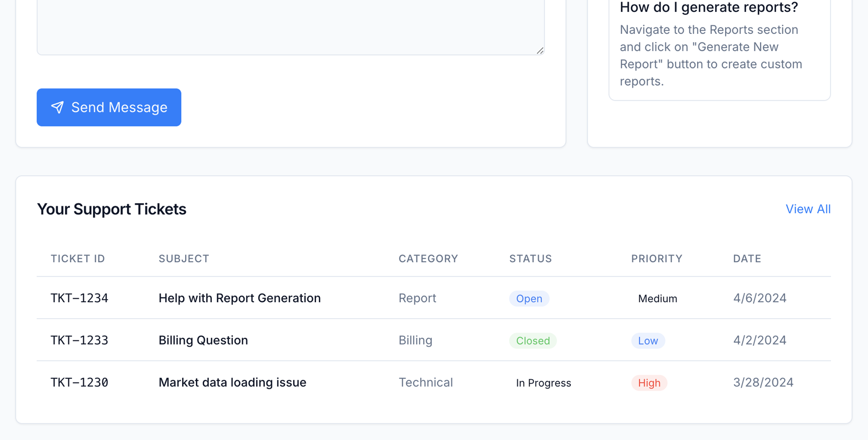Click the paper plane icon on Send Message
The width and height of the screenshot is (868, 440).
58,107
